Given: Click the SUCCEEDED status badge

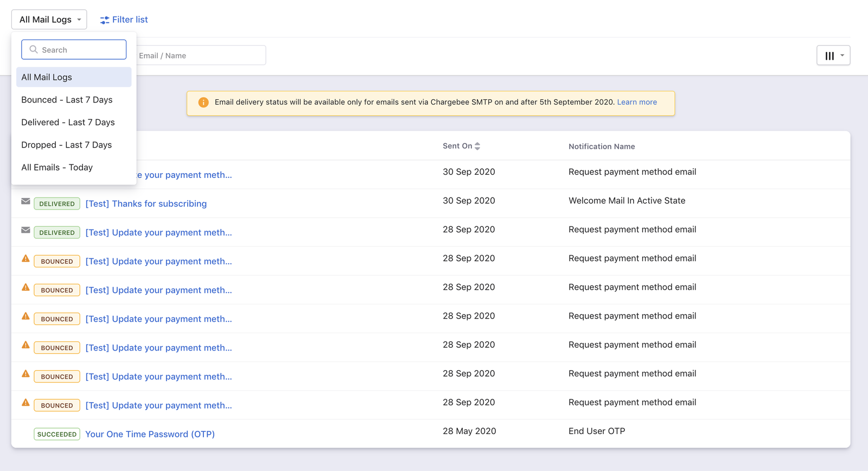Looking at the screenshot, I should (57, 434).
